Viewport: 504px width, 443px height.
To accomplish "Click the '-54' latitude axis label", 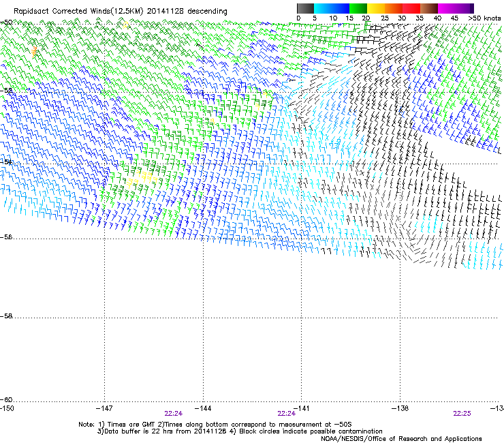I will point(6,162).
